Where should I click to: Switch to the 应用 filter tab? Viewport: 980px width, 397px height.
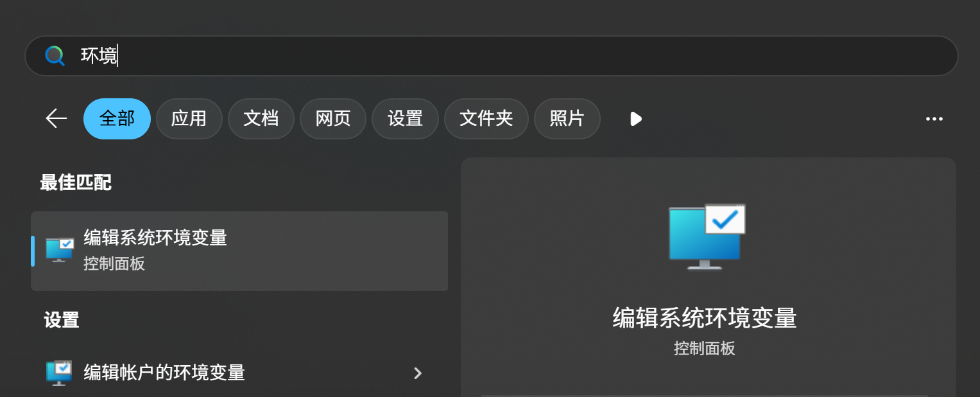[189, 119]
